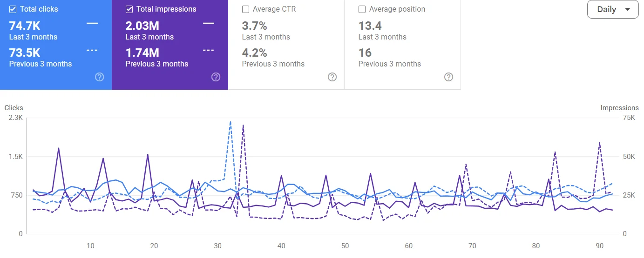Screen dimensions: 644x258
Task: Click the 1.5K tick on the Clicks axis
Action: (15, 157)
